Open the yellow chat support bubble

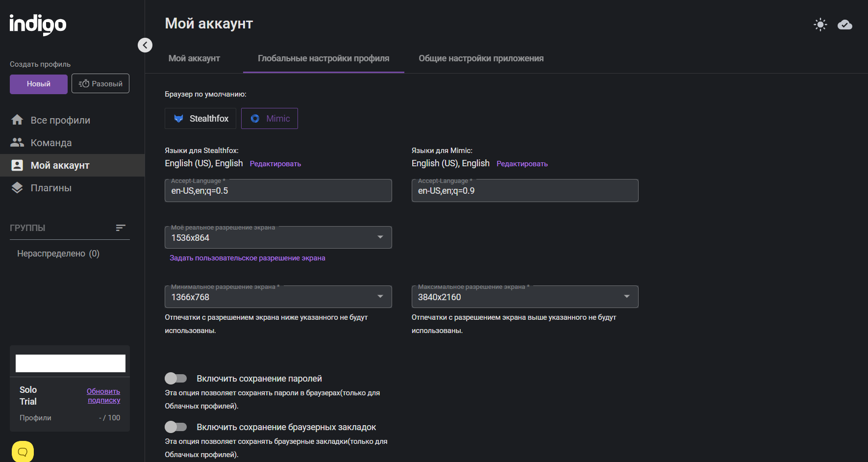coord(23,452)
